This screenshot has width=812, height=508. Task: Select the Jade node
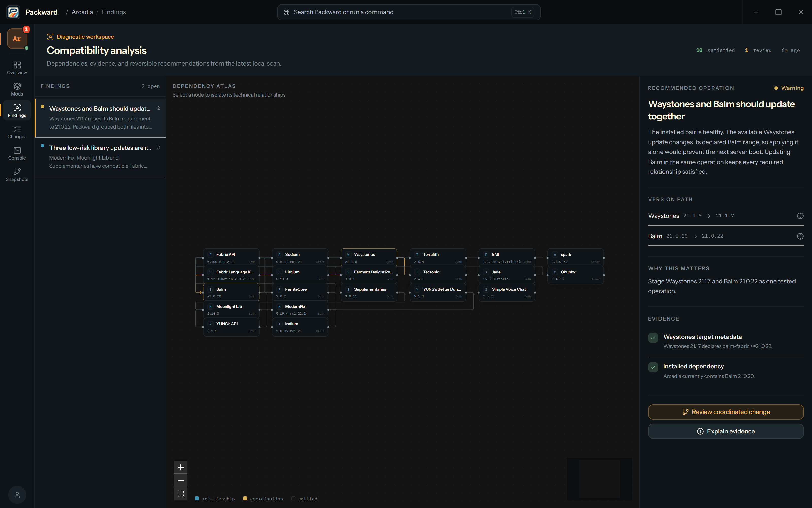click(x=507, y=275)
